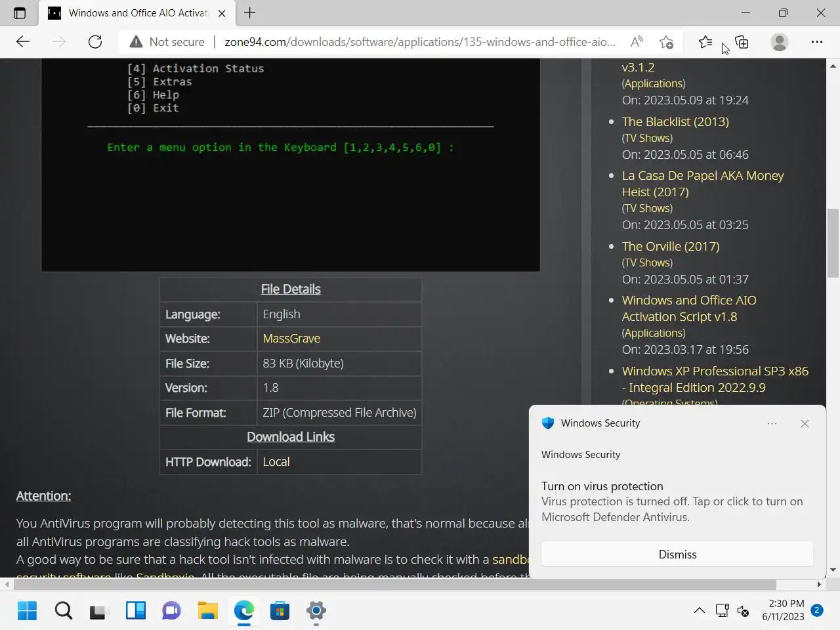
Task: Open File Explorer from taskbar
Action: pyautogui.click(x=208, y=611)
